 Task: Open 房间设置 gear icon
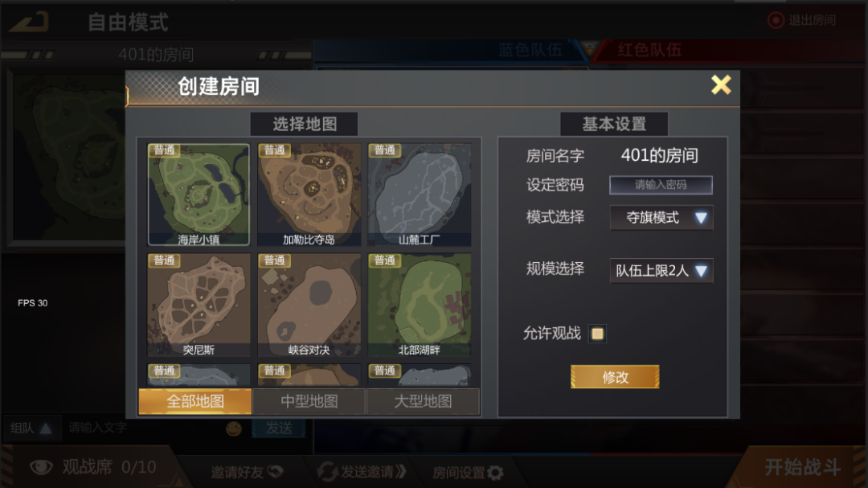(495, 473)
